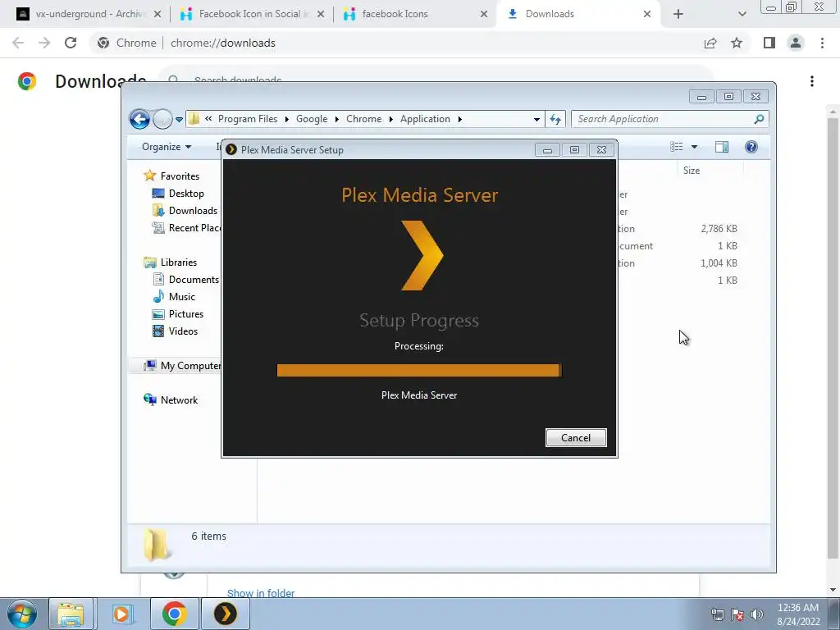Viewport: 840px width, 630px height.
Task: Switch to the facebook Icons tab
Action: tap(415, 14)
